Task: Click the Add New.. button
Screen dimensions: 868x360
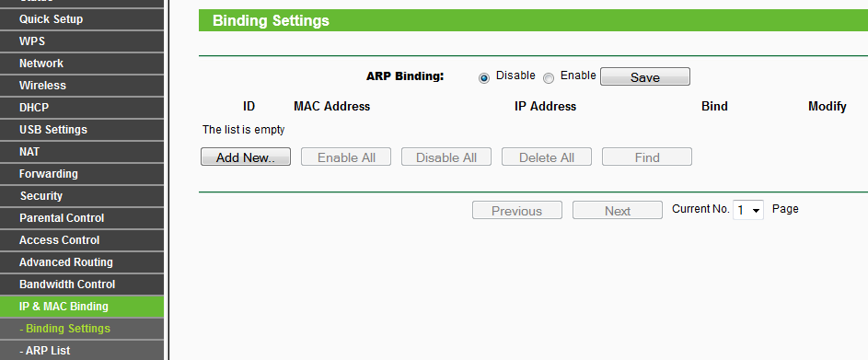Action: pos(245,157)
